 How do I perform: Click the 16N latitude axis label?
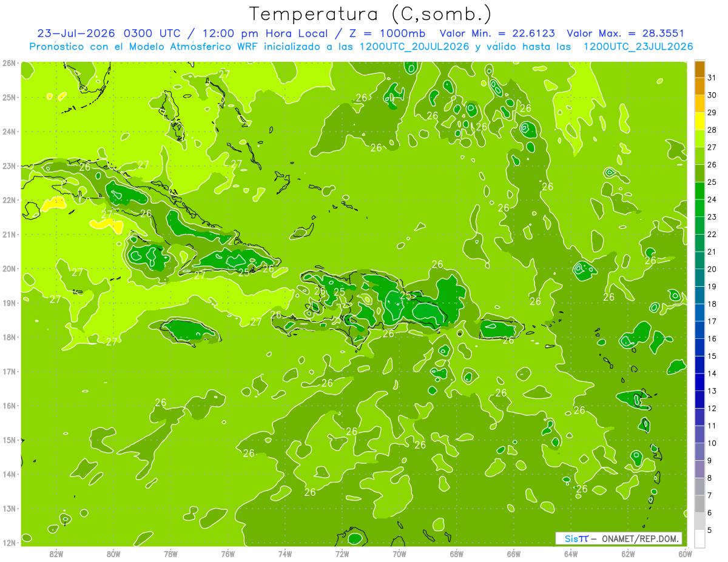(8, 406)
